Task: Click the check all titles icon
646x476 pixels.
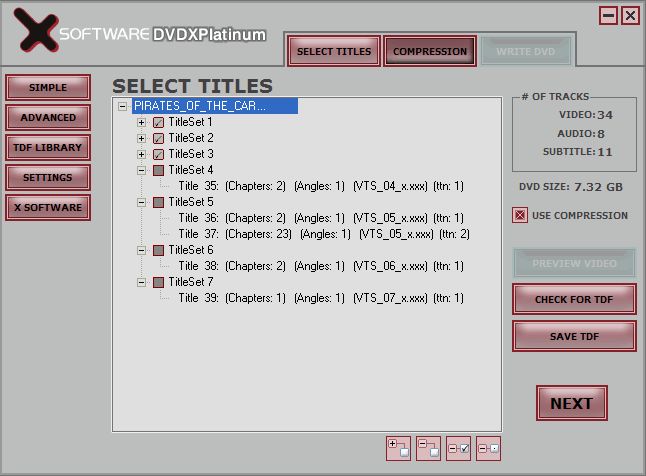Action: [x=459, y=449]
